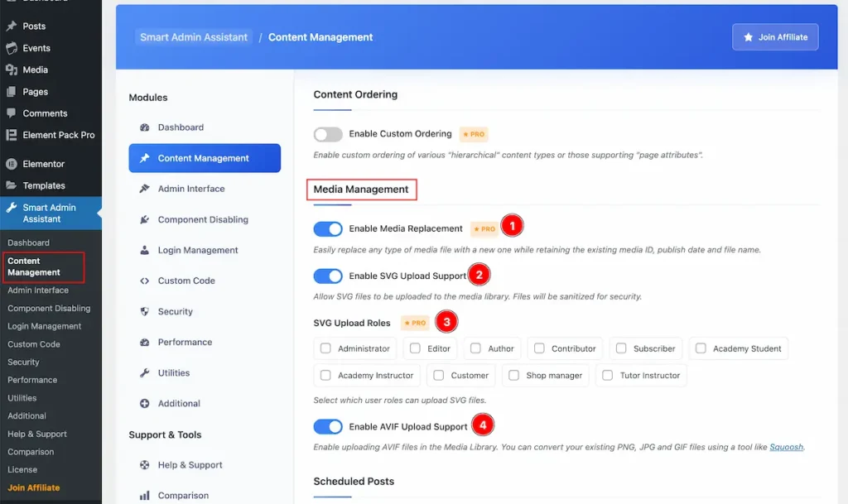Check the Author role checkbox

[475, 348]
